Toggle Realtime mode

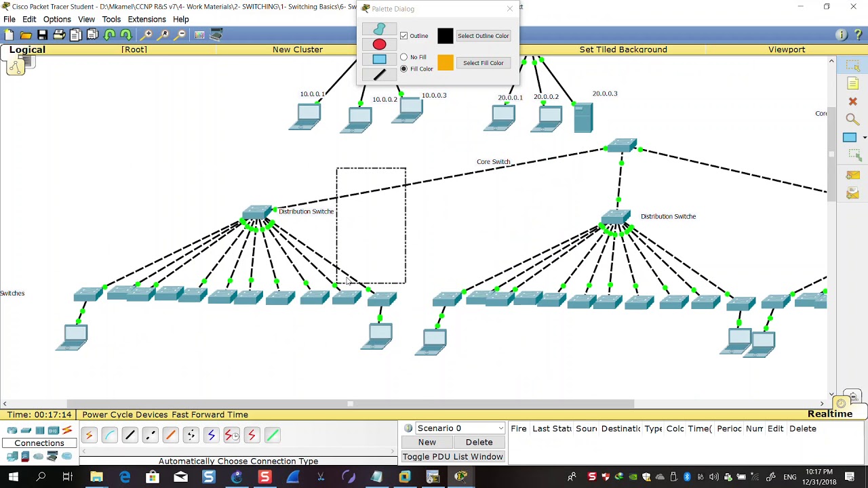[x=829, y=413]
